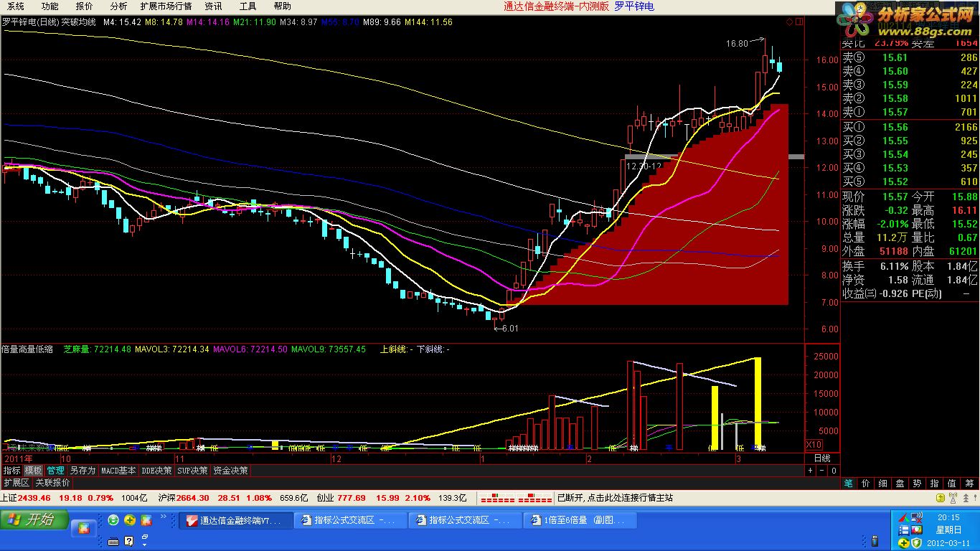This screenshot has width=980, height=551.
Task: Click the 创业 index quote in status bar
Action: (x=391, y=497)
